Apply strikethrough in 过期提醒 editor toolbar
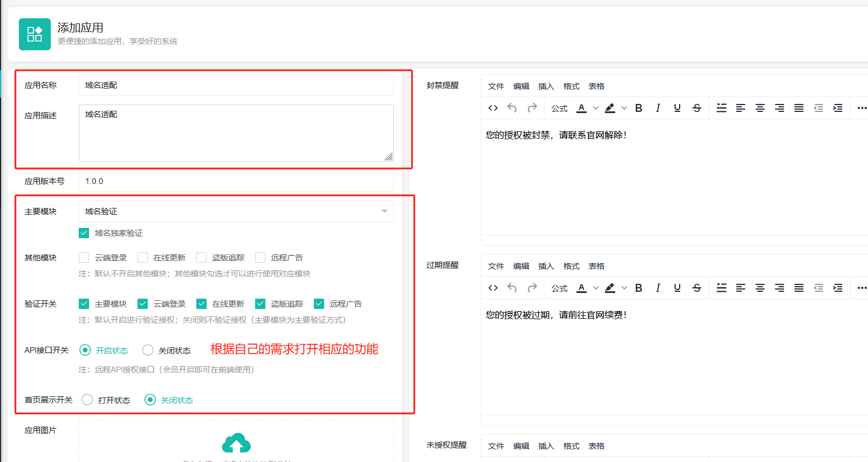This screenshot has height=462, width=868. (696, 288)
